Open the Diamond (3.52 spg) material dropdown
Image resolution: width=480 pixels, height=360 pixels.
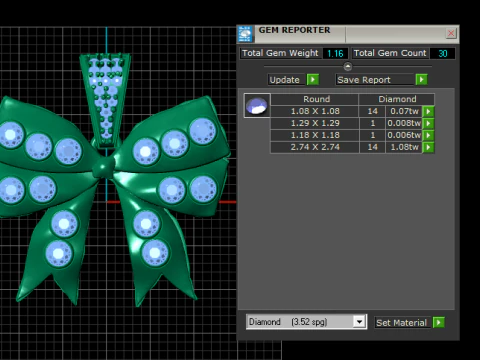[359, 322]
